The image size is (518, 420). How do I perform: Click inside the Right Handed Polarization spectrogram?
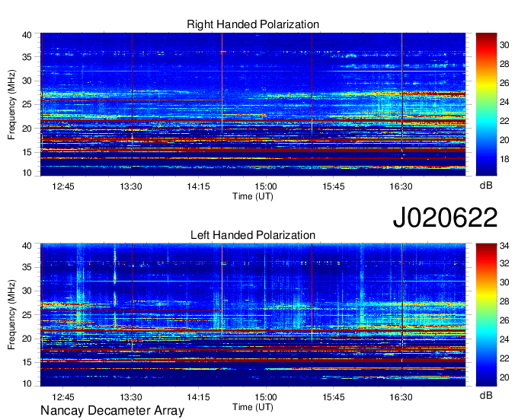[253, 104]
